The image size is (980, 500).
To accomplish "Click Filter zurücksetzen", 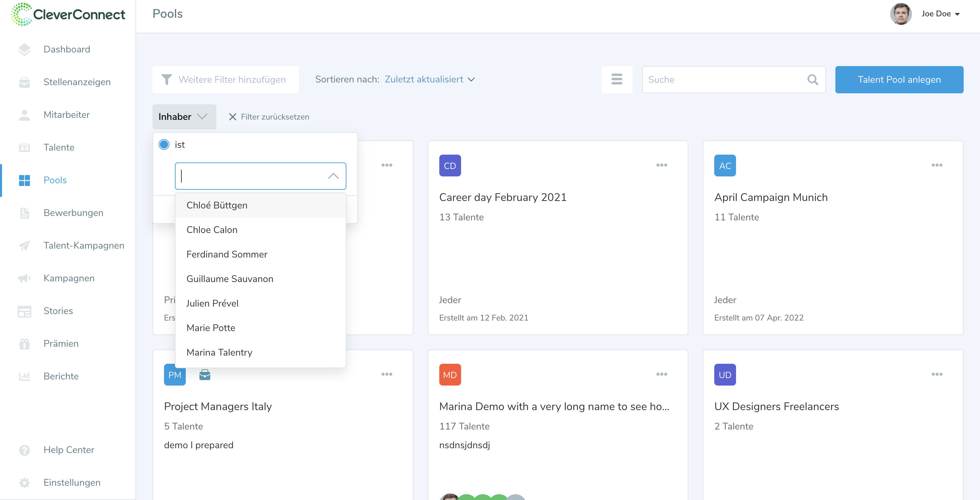I will (269, 116).
